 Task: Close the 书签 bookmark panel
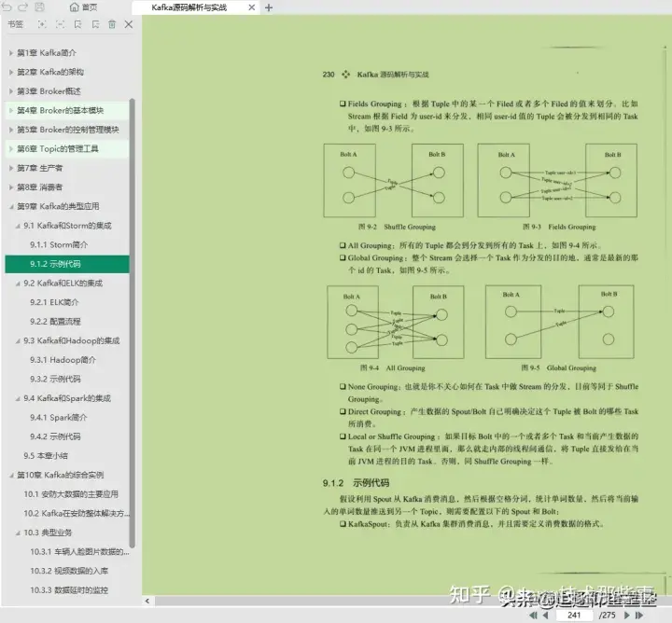[x=129, y=24]
